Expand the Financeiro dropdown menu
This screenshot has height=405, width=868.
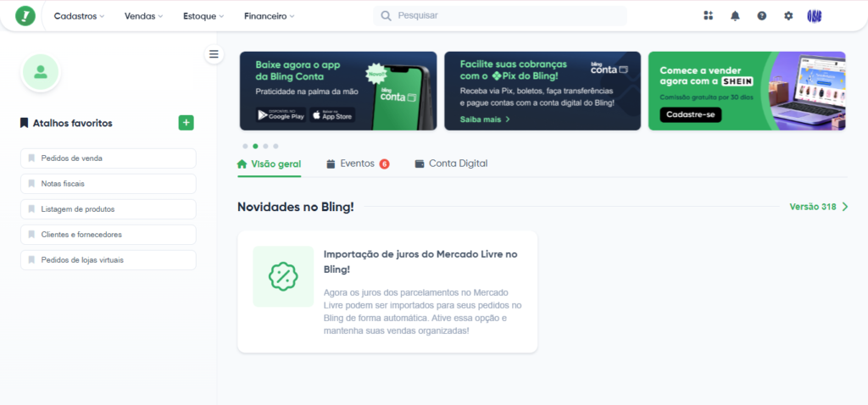coord(270,16)
